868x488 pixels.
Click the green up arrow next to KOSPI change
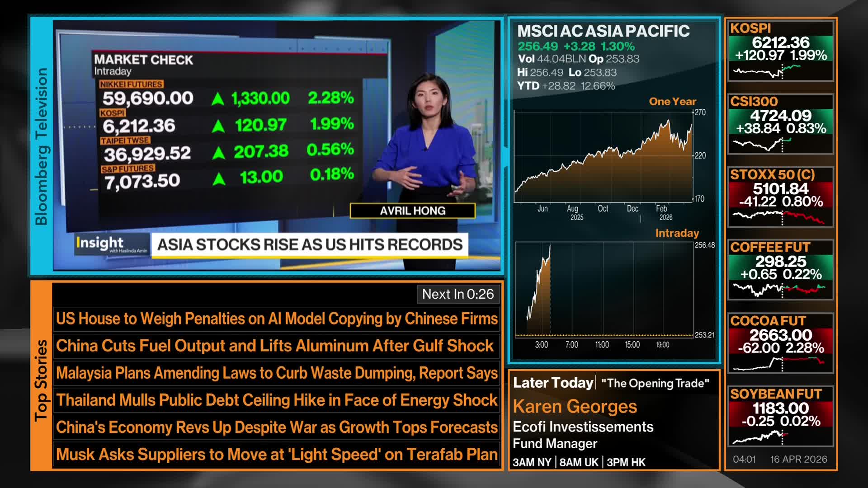[x=218, y=126]
